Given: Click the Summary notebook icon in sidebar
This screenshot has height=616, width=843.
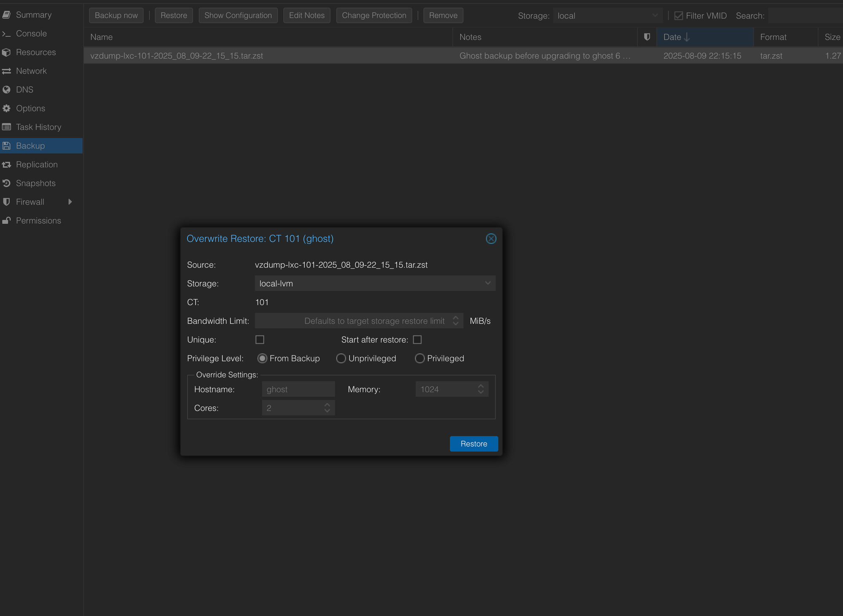Looking at the screenshot, I should pos(6,15).
